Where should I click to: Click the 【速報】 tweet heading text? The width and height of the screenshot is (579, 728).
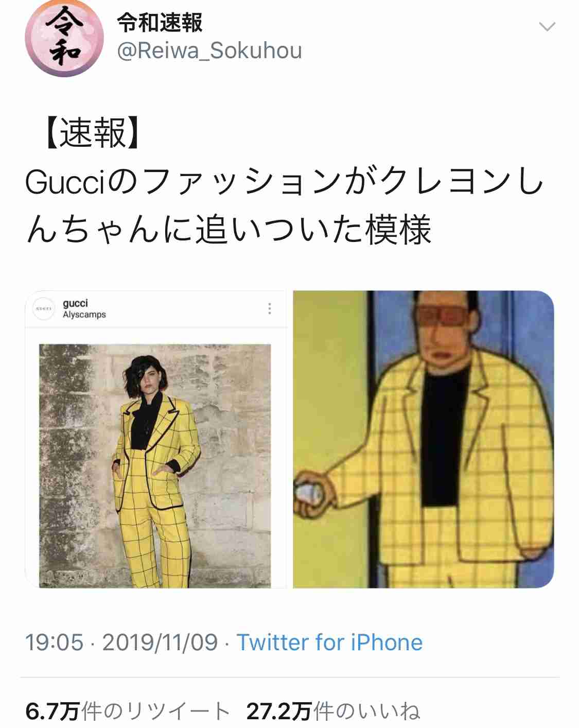pos(93,133)
